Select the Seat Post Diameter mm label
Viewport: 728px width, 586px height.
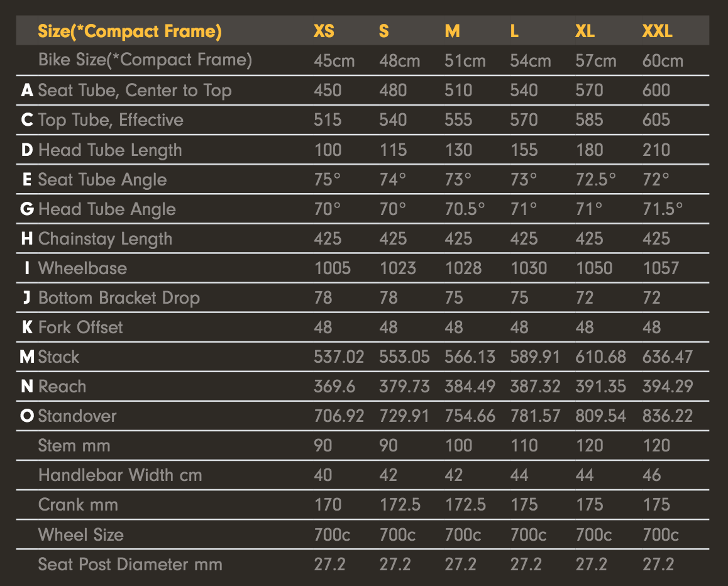130,565
